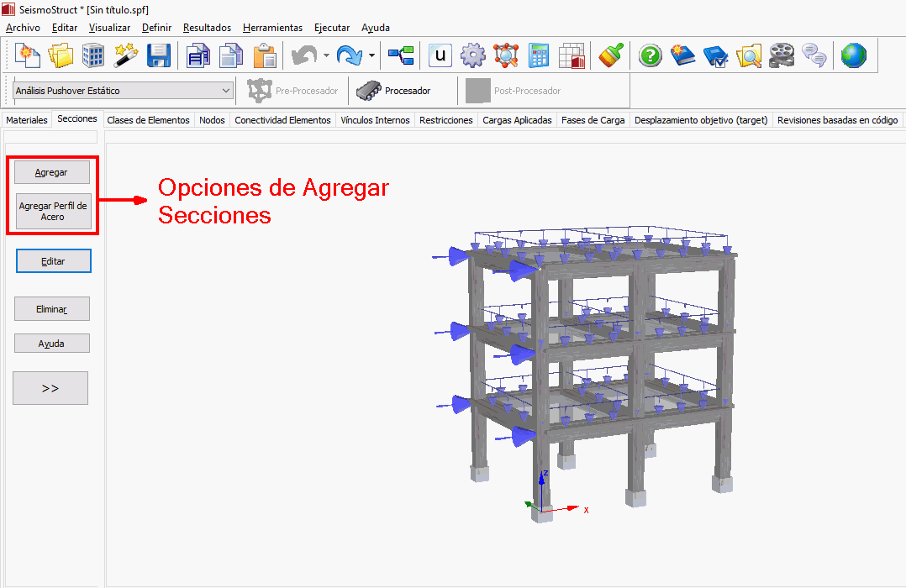This screenshot has height=588, width=906.
Task: Select the Secciones tab
Action: (77, 118)
